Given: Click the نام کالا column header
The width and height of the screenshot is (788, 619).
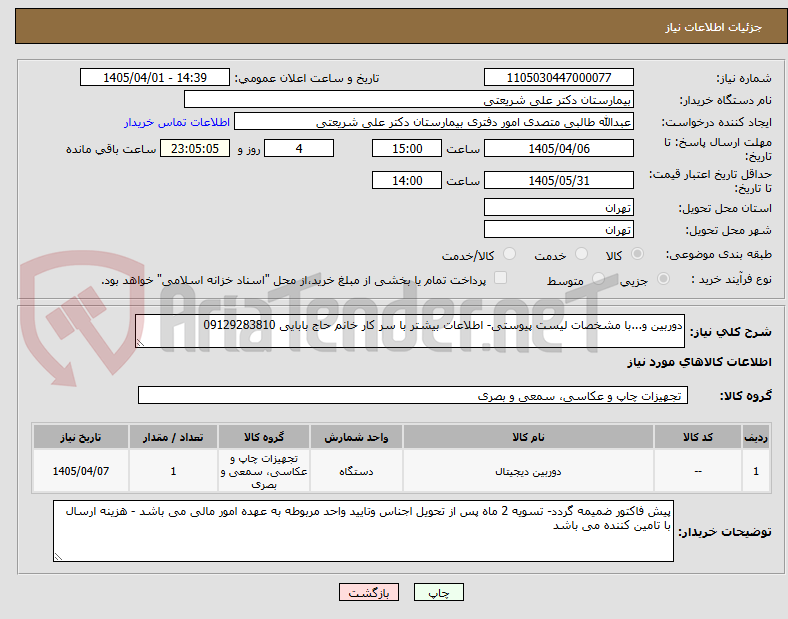Looking at the screenshot, I should (528, 437).
